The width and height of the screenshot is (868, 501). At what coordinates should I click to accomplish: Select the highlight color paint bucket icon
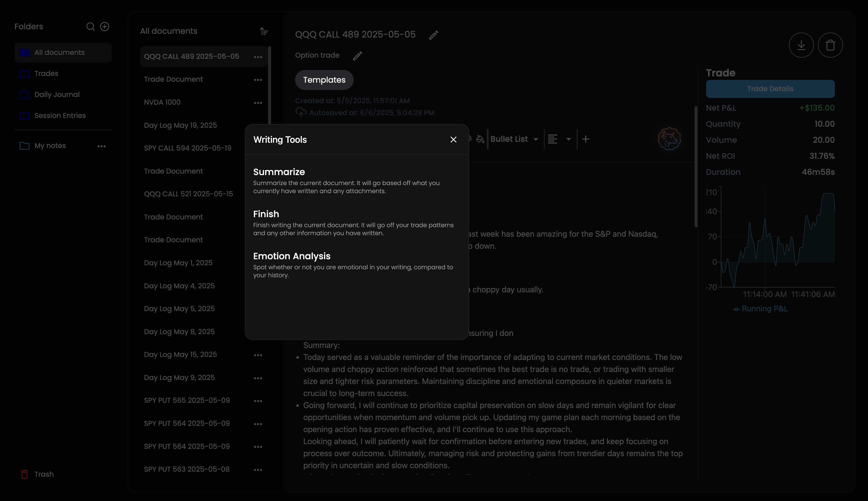(x=480, y=139)
